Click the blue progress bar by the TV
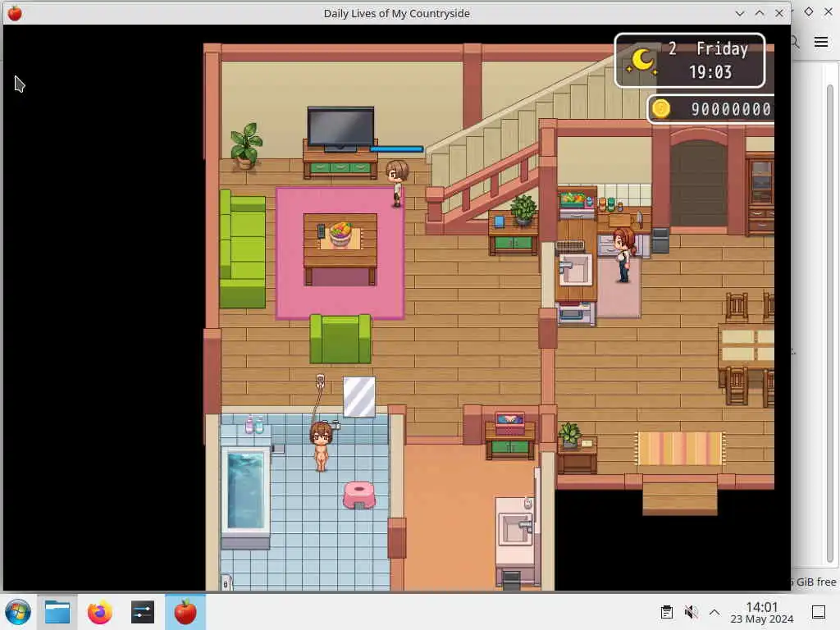Image resolution: width=840 pixels, height=630 pixels. [397, 149]
